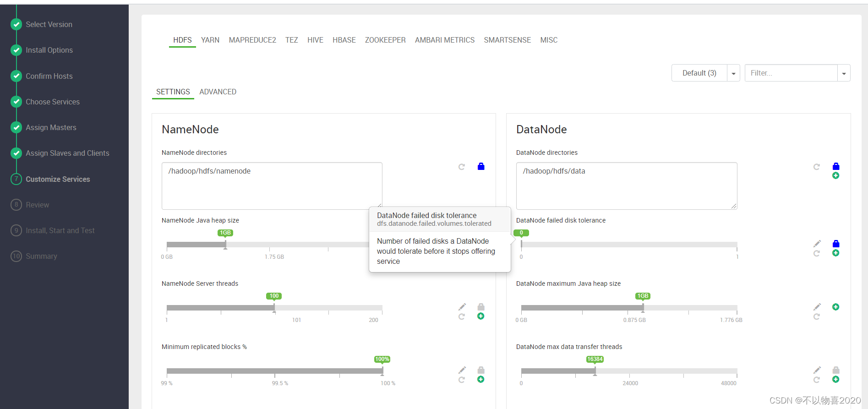Click undo icon for DataNode directories
The height and width of the screenshot is (409, 868).
(817, 167)
